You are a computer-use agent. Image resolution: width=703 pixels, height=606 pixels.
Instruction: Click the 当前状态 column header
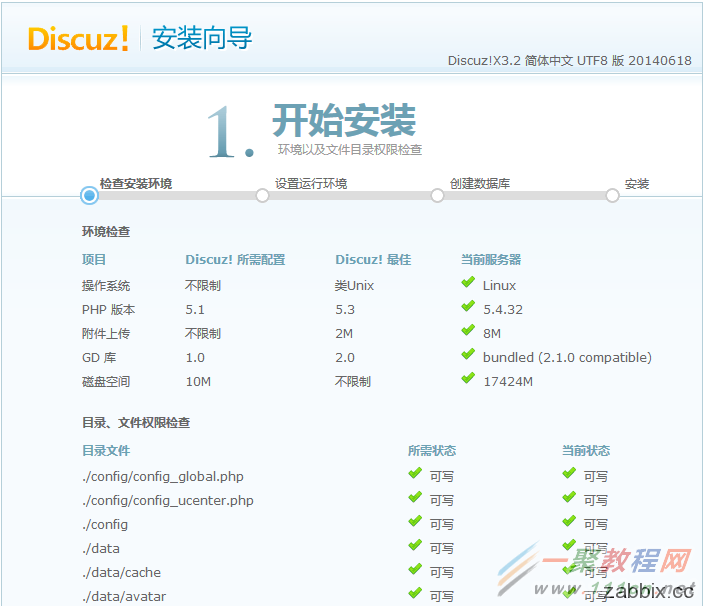[586, 450]
